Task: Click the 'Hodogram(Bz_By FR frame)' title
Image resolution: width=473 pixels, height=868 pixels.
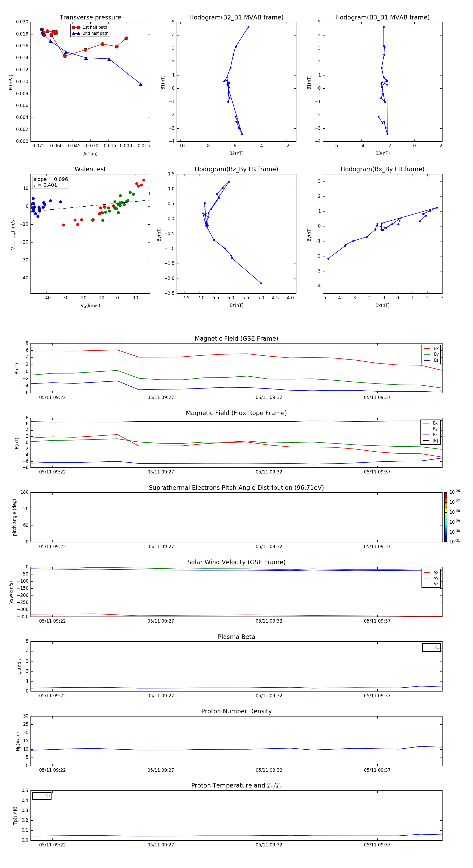Action: point(236,169)
